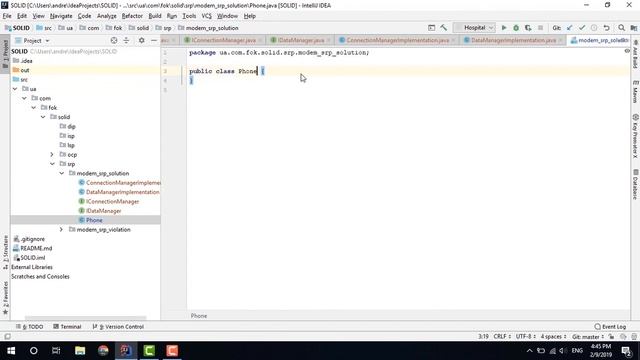Expand the modem_srp_violation folder
The width and height of the screenshot is (640, 360).
click(61, 230)
